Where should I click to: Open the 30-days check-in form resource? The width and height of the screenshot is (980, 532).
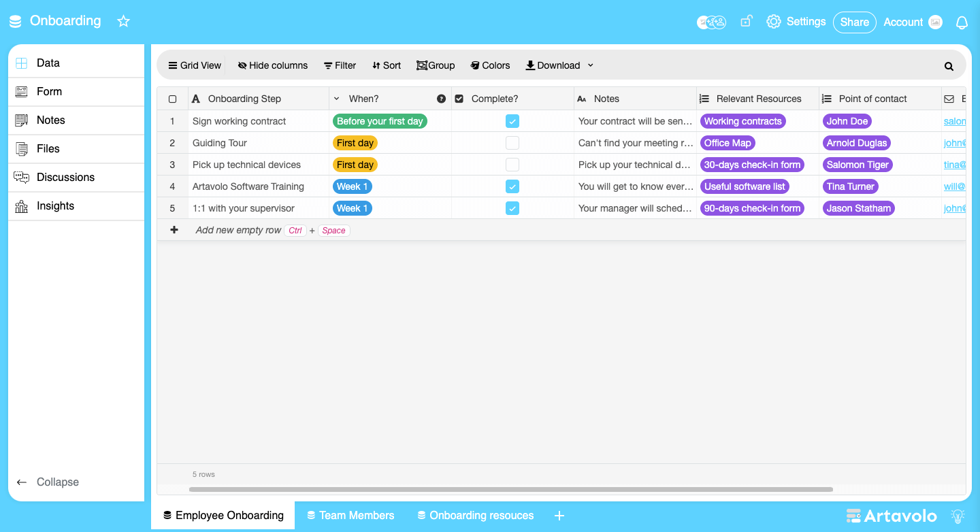pos(751,164)
